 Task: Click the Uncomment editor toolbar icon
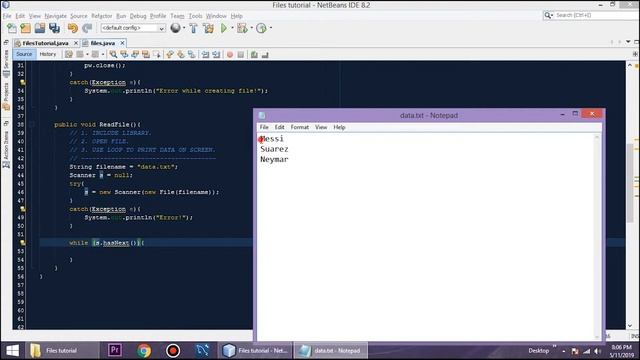(265, 54)
